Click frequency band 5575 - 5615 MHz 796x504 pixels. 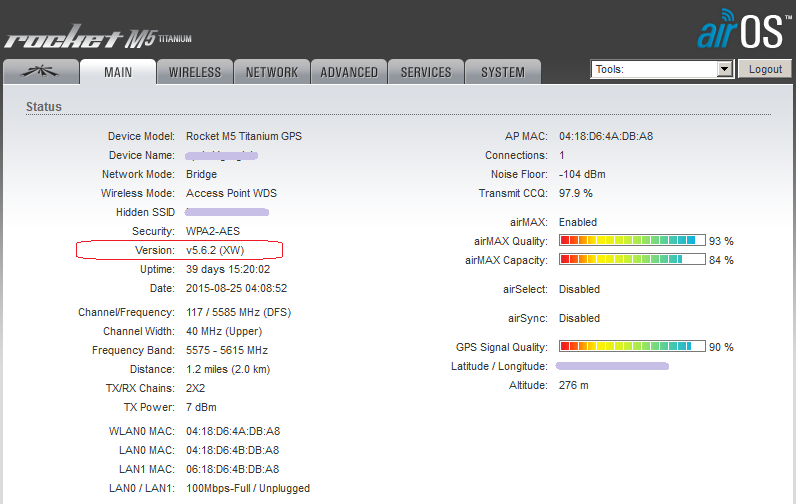point(227,350)
